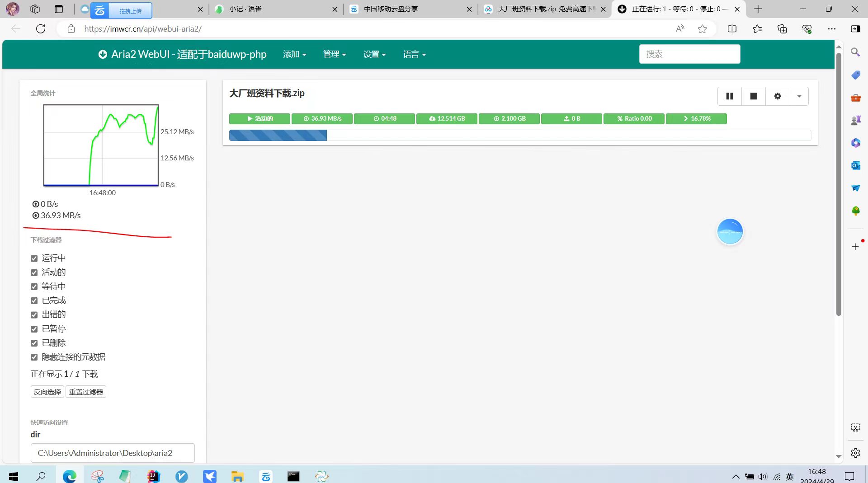Screen dimensions: 868x483
Task: Open the 添加 menu
Action: click(x=294, y=54)
